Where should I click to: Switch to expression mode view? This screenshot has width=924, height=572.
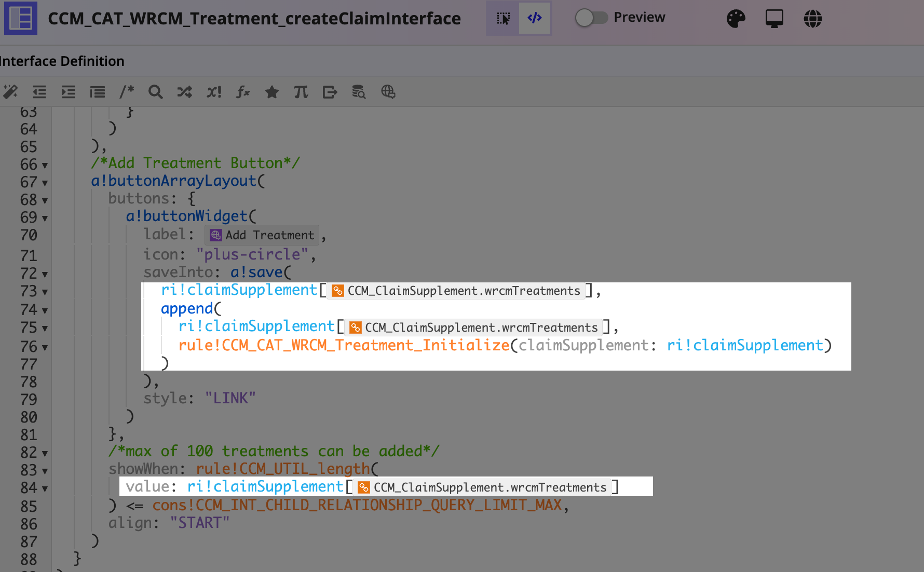535,18
